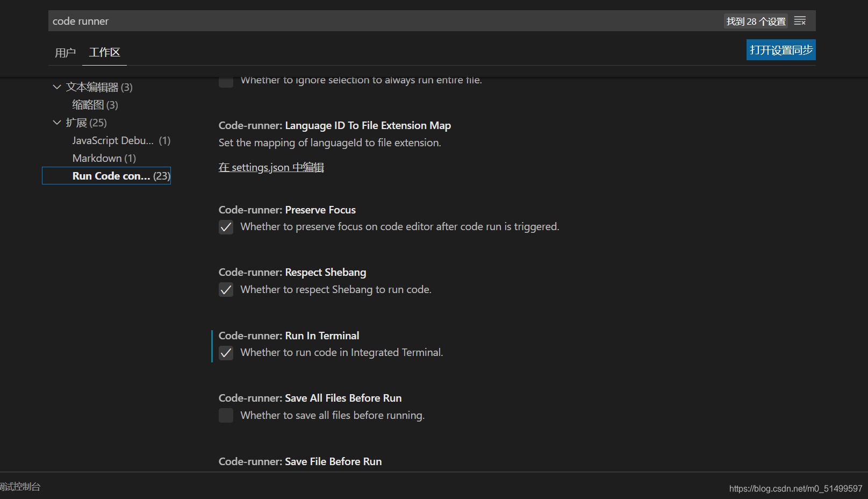The width and height of the screenshot is (868, 499).
Task: Uncheck the Preserve Focus checkbox
Action: 226,227
